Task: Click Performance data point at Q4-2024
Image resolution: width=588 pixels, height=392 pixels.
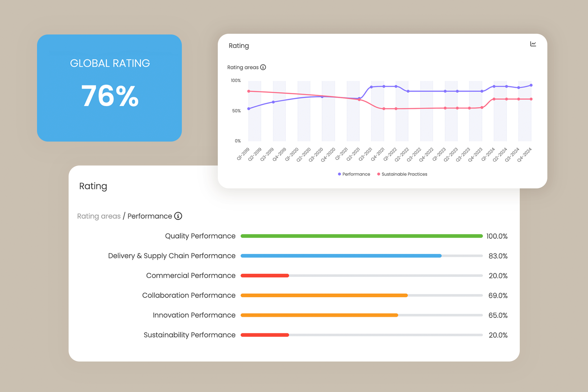Action: (531, 85)
